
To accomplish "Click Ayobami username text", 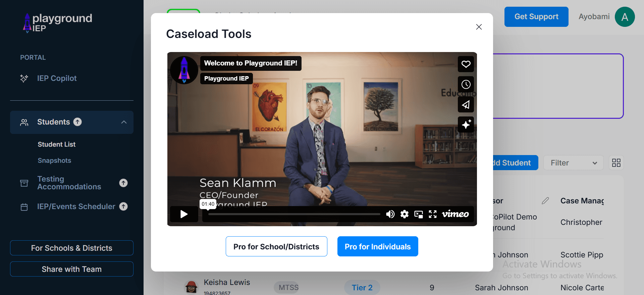I will tap(594, 16).
